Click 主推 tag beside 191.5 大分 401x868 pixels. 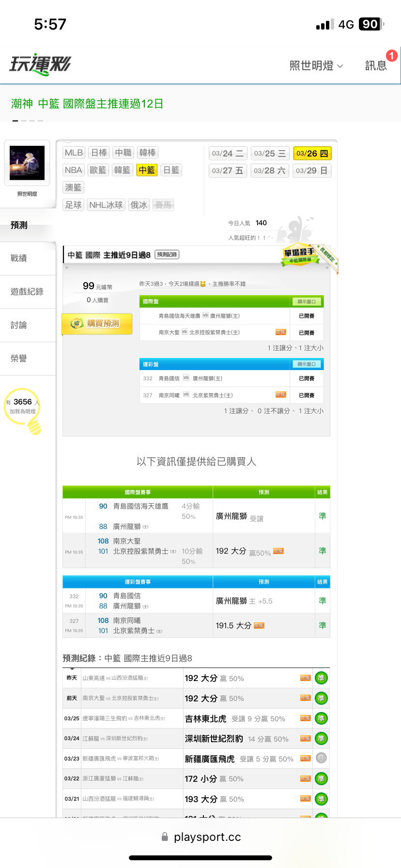coord(259,625)
